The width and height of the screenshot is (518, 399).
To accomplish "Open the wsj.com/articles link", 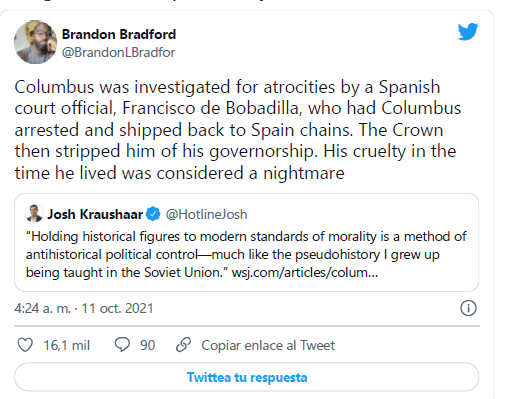I will 305,272.
